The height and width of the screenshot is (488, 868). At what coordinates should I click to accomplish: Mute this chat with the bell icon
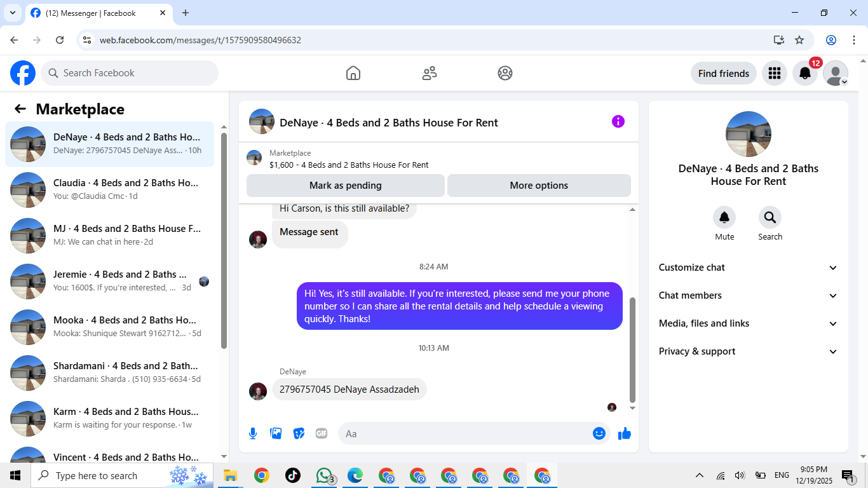[x=724, y=217]
